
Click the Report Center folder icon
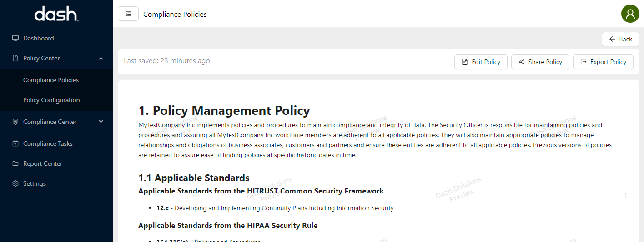[x=15, y=163]
